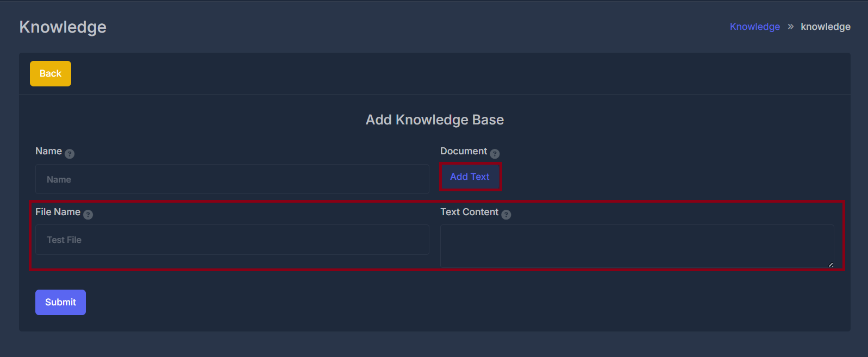Image resolution: width=868 pixels, height=357 pixels.
Task: Focus the File Name input field
Action: click(x=232, y=240)
